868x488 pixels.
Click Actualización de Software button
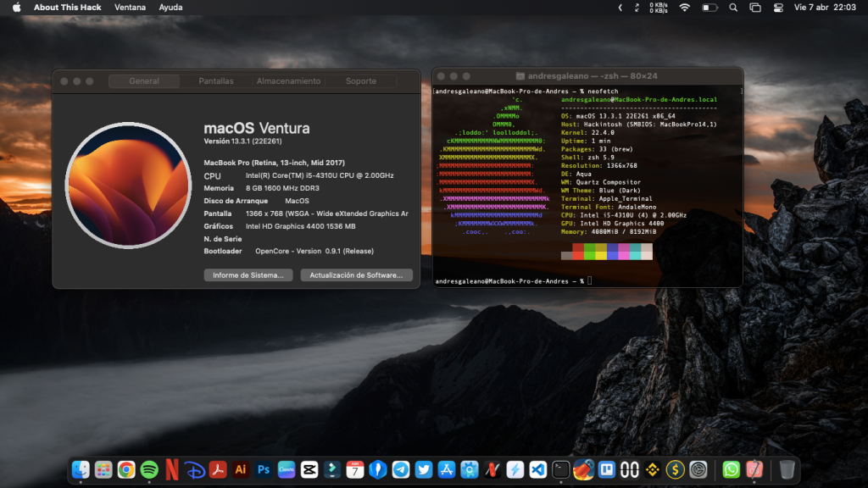click(356, 275)
